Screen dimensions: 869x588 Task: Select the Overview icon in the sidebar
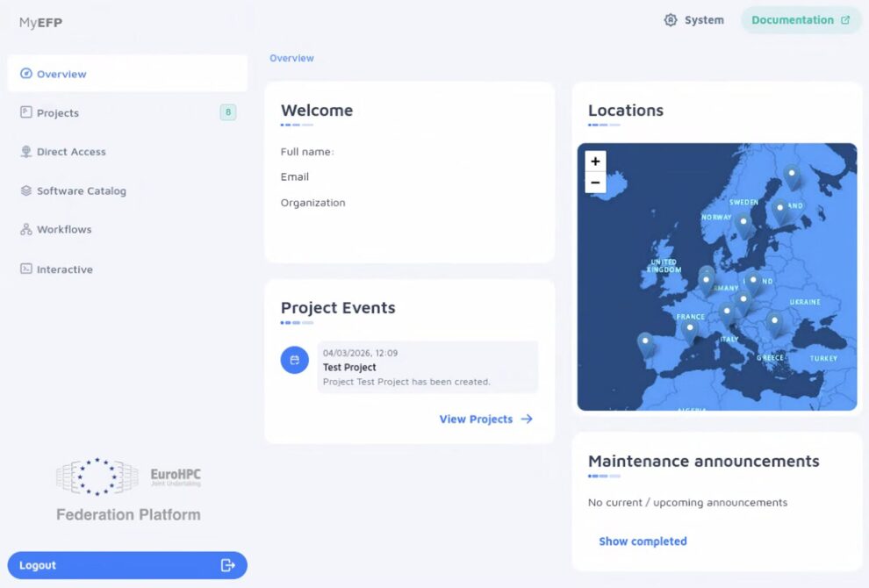point(27,74)
